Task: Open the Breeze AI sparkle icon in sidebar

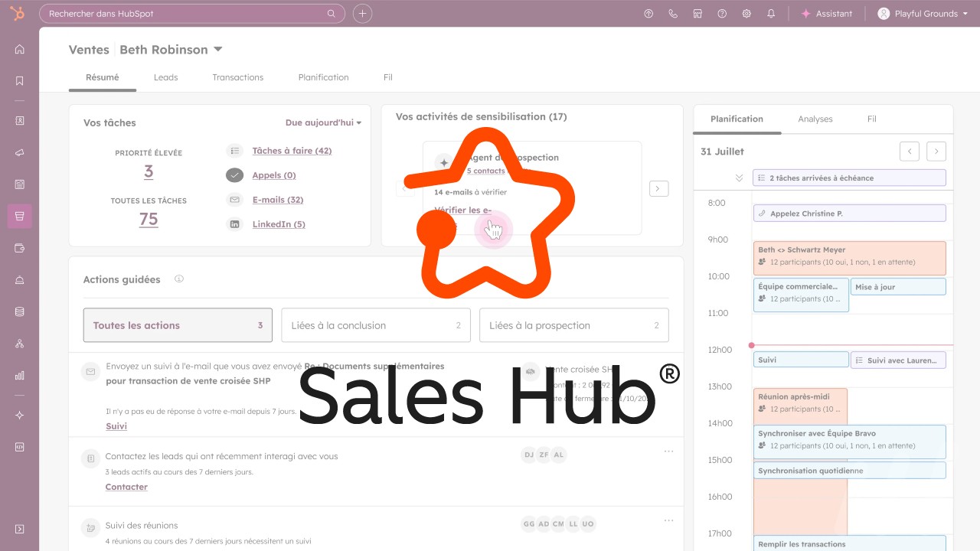Action: [x=19, y=415]
